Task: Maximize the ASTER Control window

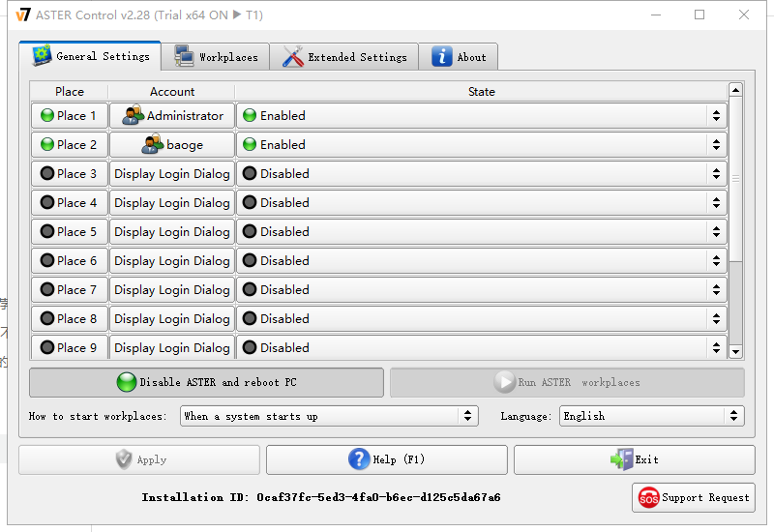Action: [x=700, y=15]
